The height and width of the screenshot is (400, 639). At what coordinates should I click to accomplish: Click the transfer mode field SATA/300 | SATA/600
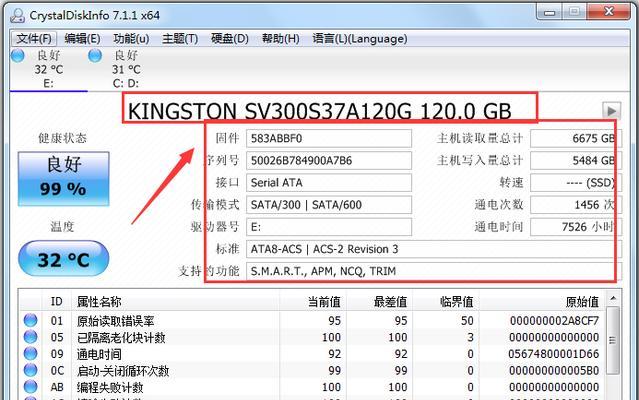[329, 204]
